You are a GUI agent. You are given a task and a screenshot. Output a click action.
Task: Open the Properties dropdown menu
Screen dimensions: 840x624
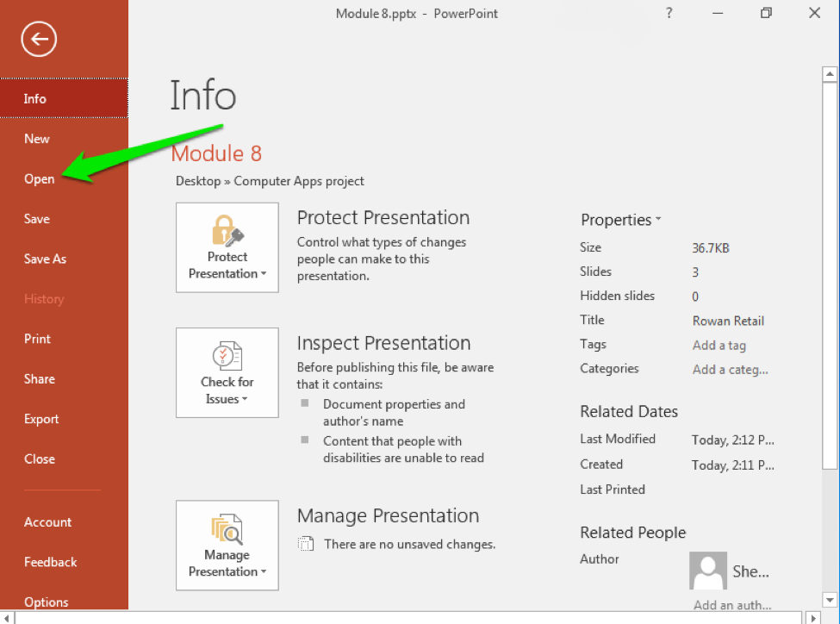620,220
